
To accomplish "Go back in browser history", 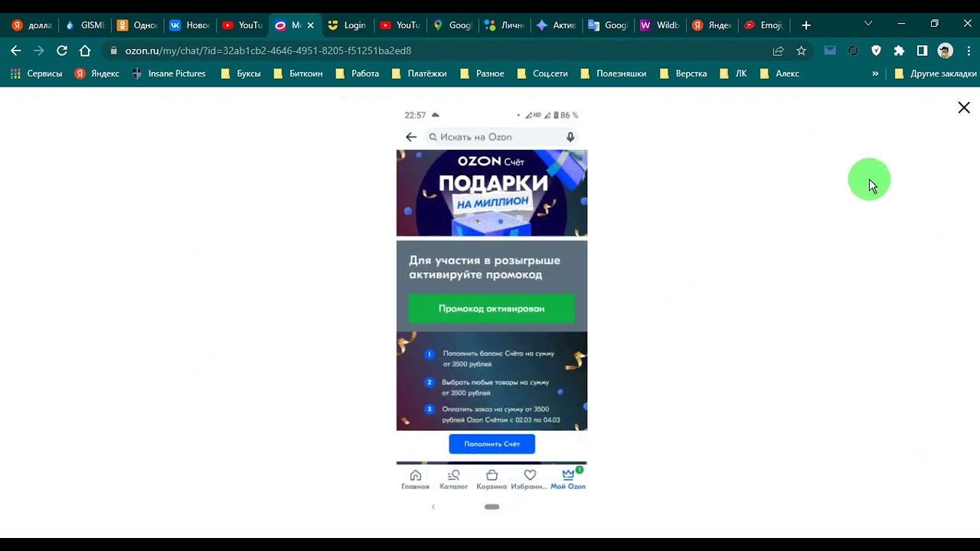I will click(16, 51).
